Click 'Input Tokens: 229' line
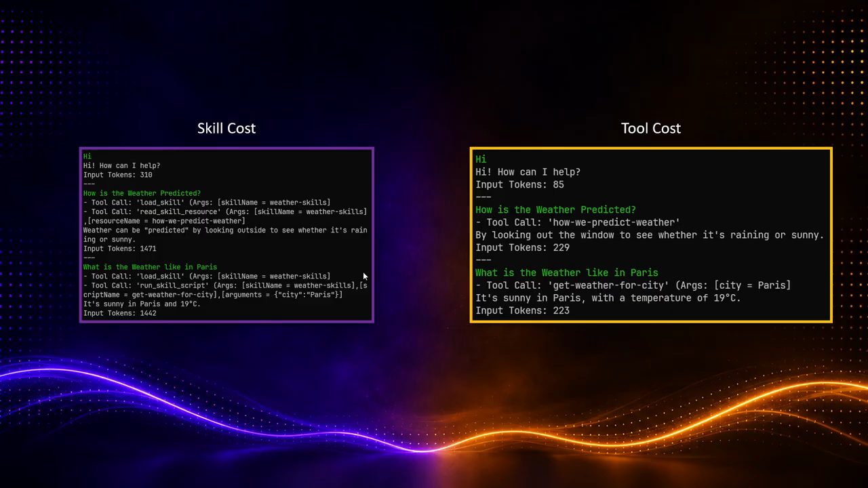This screenshot has width=868, height=488. [522, 247]
